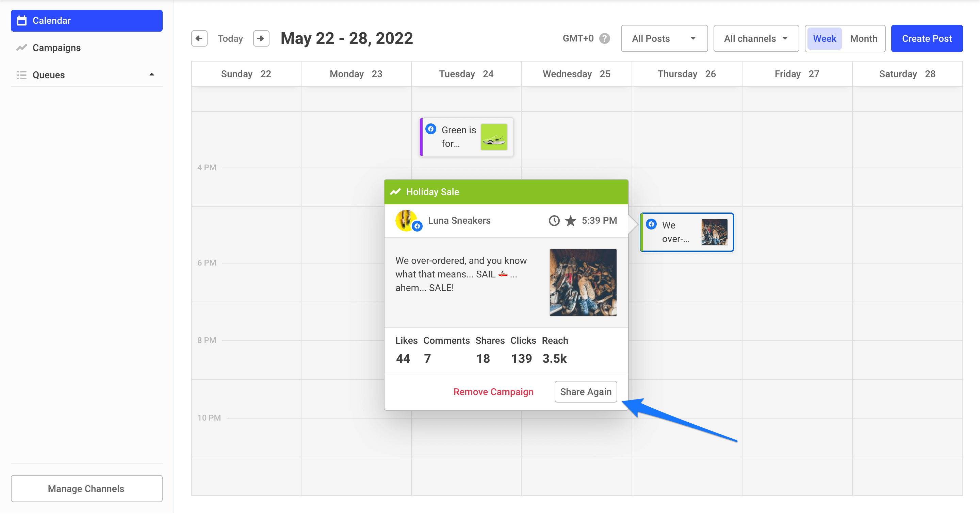Viewport: 980px width, 527px height.
Task: Click the next week arrow button
Action: click(x=261, y=38)
